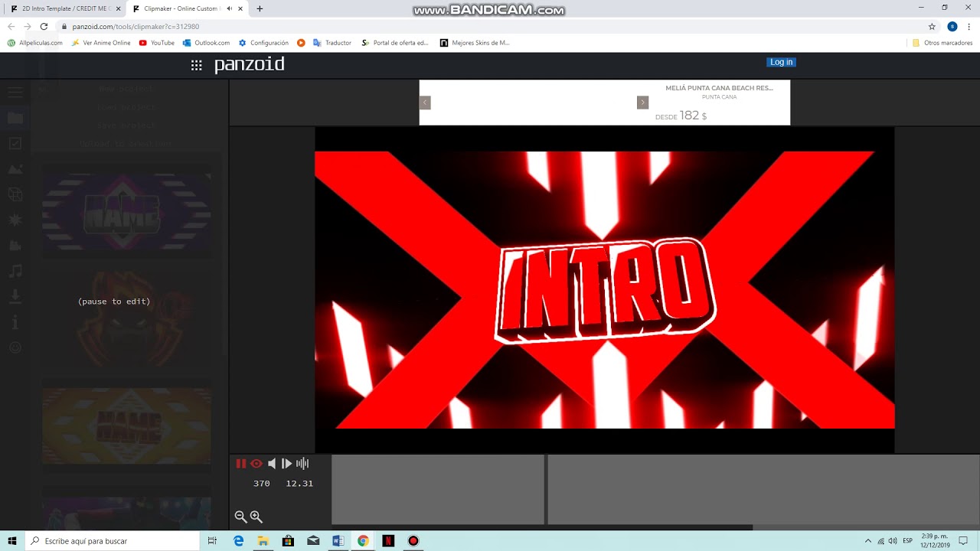Open Microsoft Word from the taskbar
This screenshot has width=980, height=551.
[x=338, y=541]
